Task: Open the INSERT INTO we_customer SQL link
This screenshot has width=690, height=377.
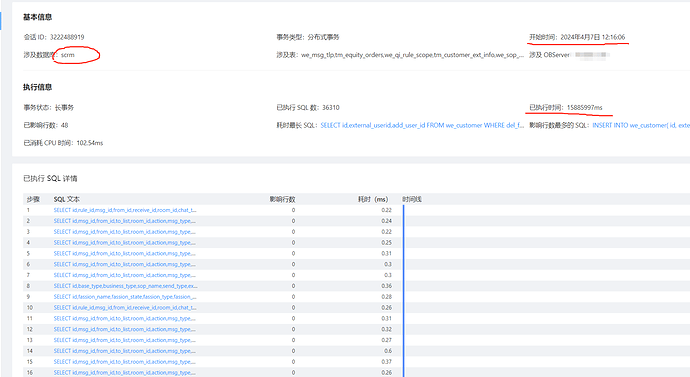Action: pyautogui.click(x=641, y=125)
